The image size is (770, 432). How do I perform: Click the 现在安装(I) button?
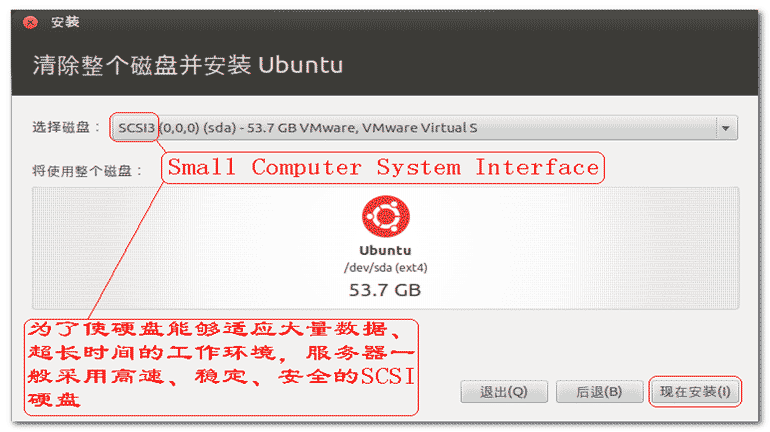[696, 391]
